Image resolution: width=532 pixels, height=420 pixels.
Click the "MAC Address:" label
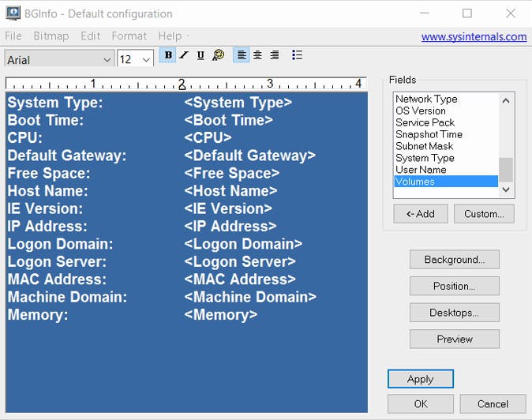click(x=57, y=279)
